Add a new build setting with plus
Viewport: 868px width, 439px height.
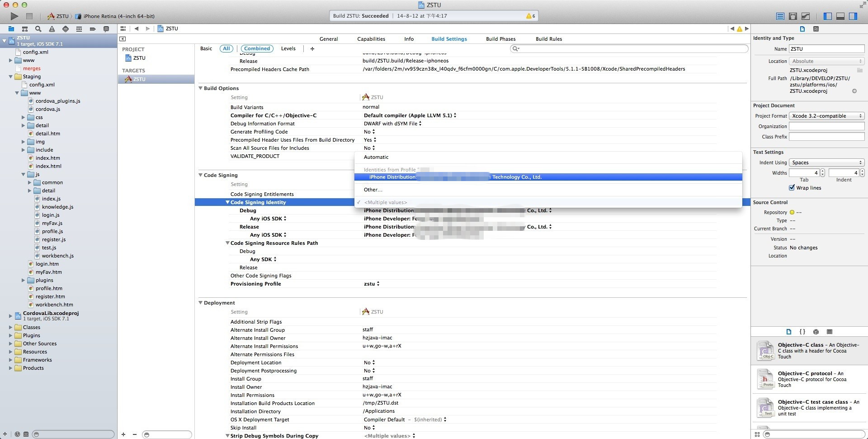click(x=312, y=49)
